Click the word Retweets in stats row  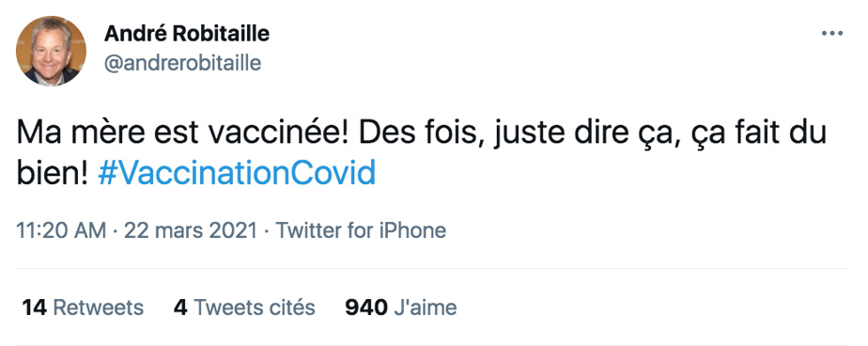pos(98,307)
